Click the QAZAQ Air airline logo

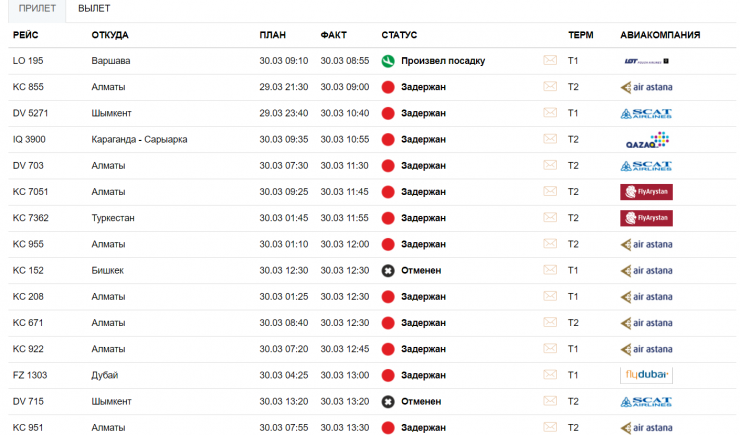(646, 140)
